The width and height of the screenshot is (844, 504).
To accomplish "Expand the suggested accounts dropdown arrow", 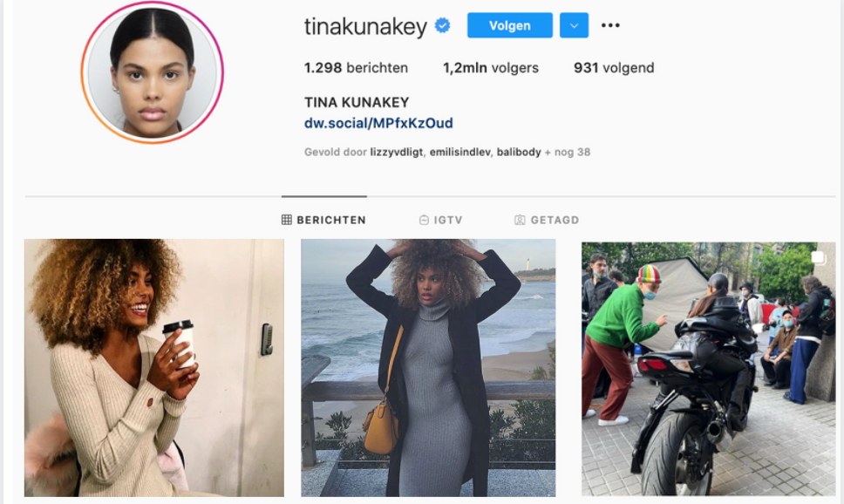I will [x=574, y=25].
